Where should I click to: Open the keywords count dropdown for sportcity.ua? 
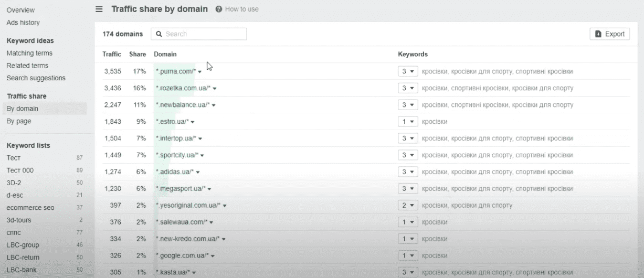(x=408, y=155)
